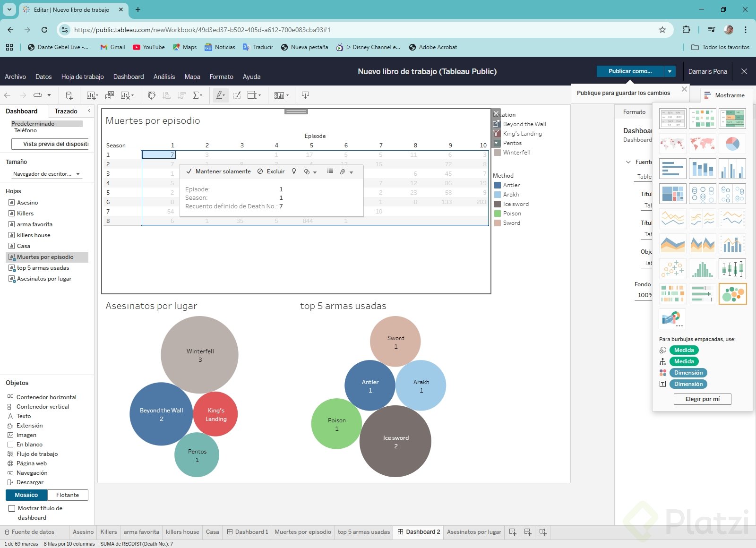Image resolution: width=756 pixels, height=548 pixels.
Task: Choose the box-and-whisker plot chart type
Action: (732, 269)
